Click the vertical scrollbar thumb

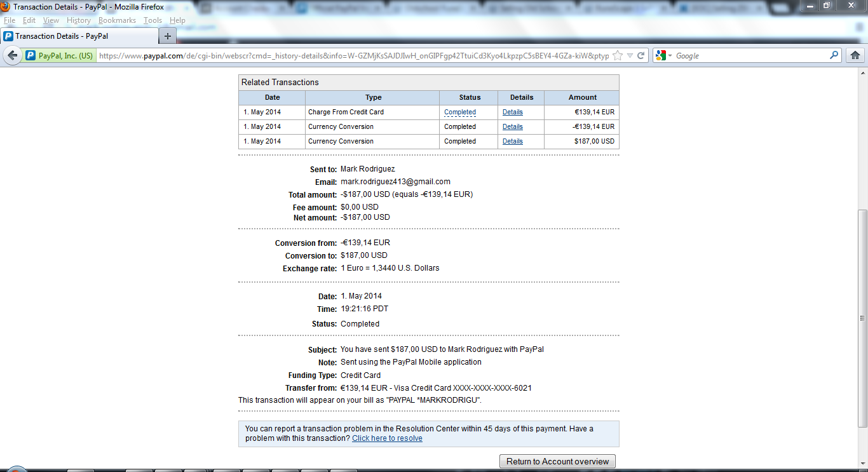[x=862, y=318]
